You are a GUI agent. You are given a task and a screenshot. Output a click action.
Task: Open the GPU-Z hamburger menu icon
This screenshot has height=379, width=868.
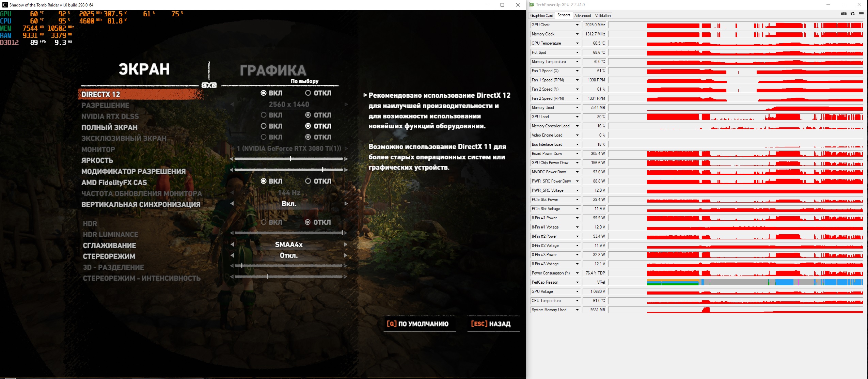861,14
